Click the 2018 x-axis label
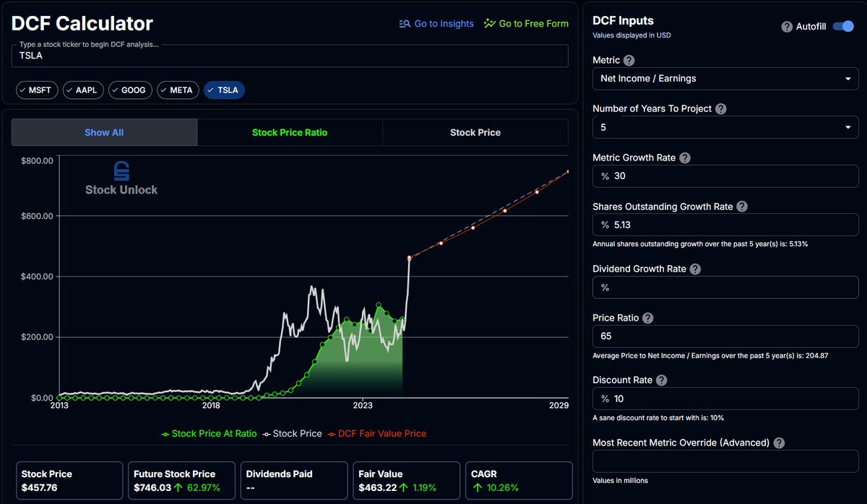The width and height of the screenshot is (867, 504). [211, 406]
